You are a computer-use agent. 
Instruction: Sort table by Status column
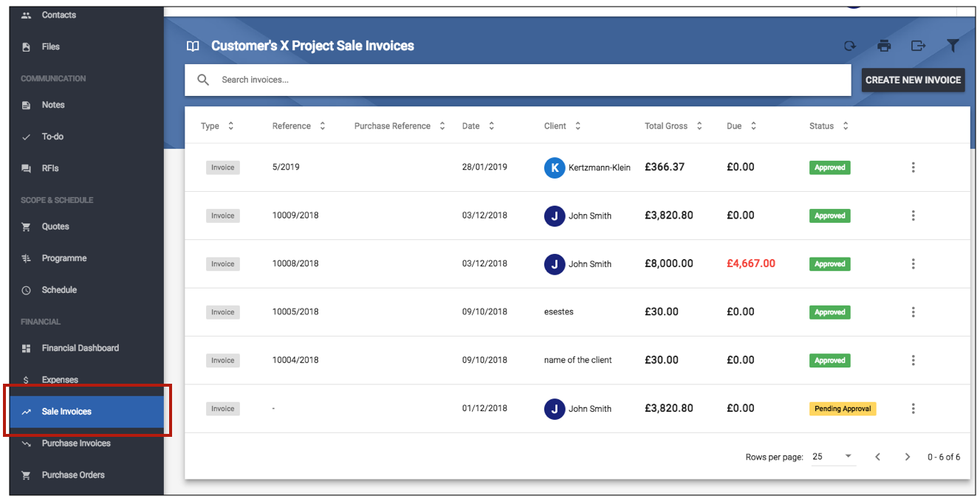coord(829,126)
